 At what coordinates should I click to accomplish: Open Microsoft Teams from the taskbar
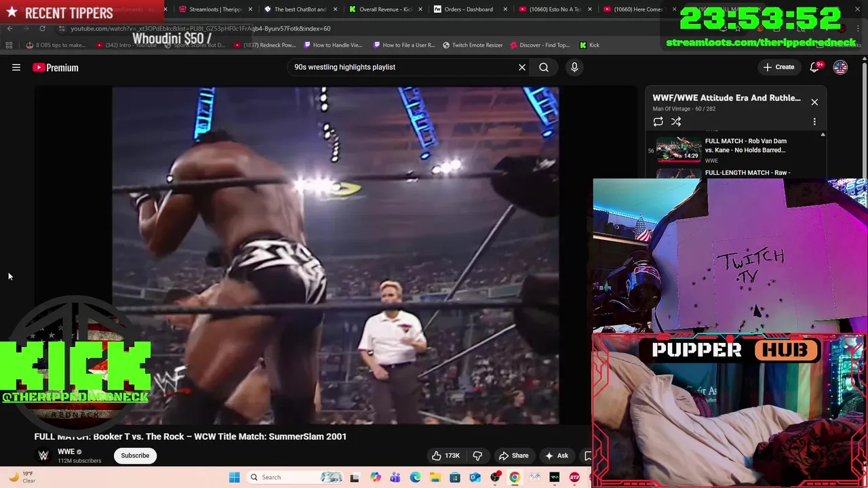coord(395,477)
